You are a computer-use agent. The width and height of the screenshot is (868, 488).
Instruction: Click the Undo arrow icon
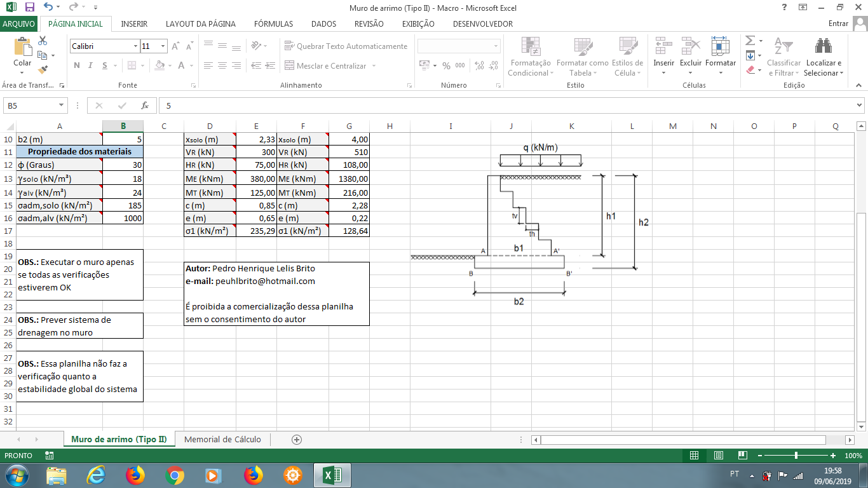(x=48, y=8)
